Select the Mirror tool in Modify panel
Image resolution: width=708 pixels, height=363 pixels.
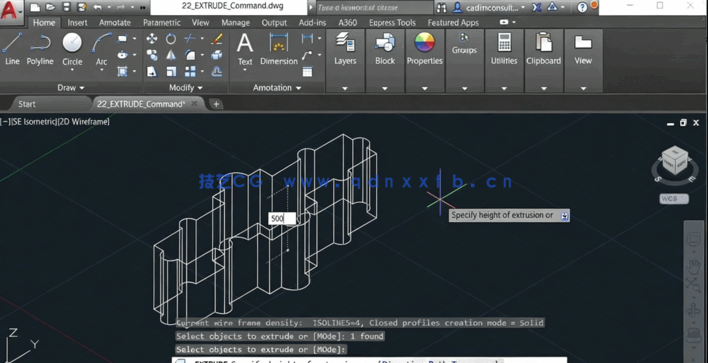(171, 55)
